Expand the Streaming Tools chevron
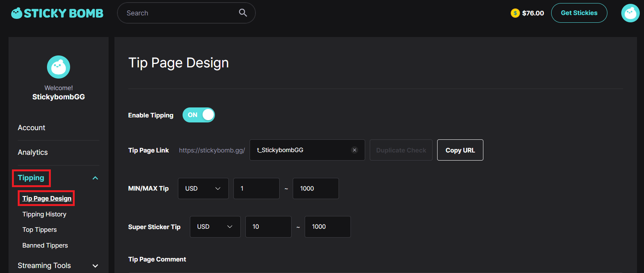Image resolution: width=644 pixels, height=273 pixels. 95,266
